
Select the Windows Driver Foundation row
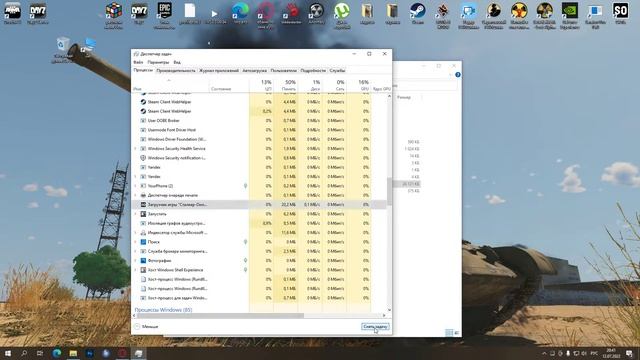point(259,139)
